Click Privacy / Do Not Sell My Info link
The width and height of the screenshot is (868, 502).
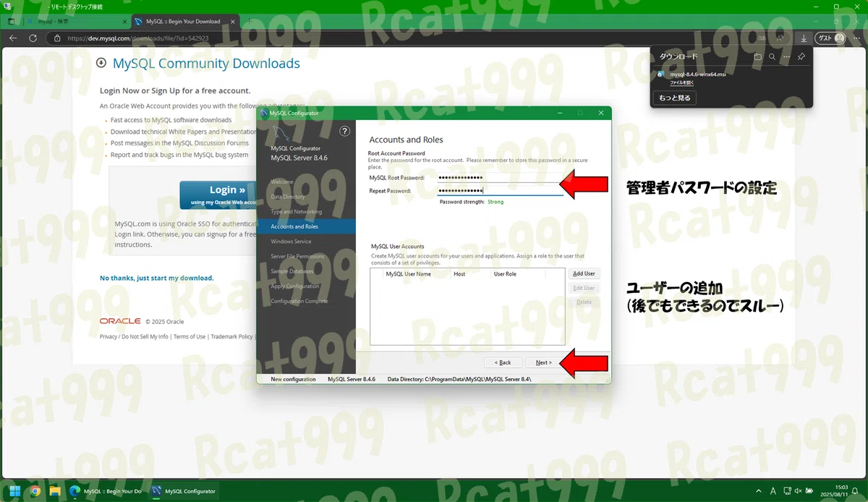click(134, 336)
